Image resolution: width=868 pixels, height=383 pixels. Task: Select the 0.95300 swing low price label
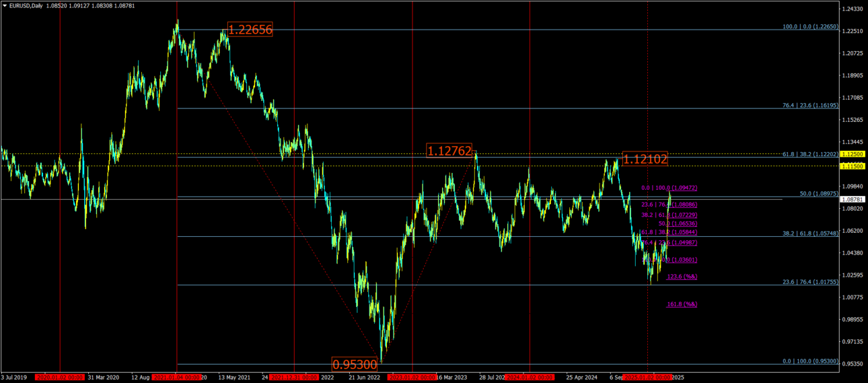pyautogui.click(x=355, y=364)
